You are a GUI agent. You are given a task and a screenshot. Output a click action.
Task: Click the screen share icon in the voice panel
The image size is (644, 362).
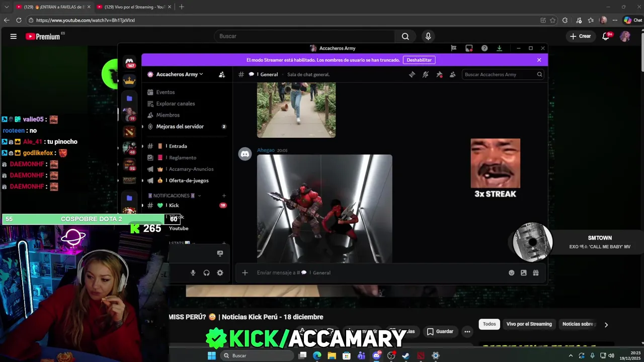220,253
